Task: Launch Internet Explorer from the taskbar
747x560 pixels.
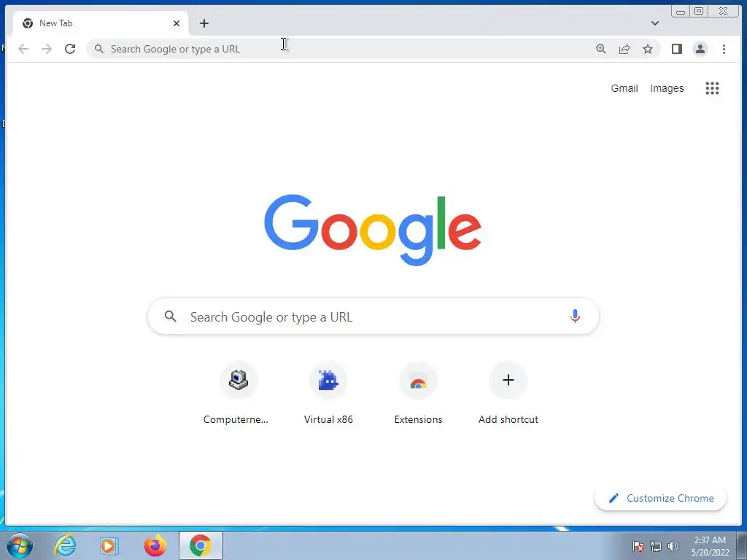Action: click(65, 545)
